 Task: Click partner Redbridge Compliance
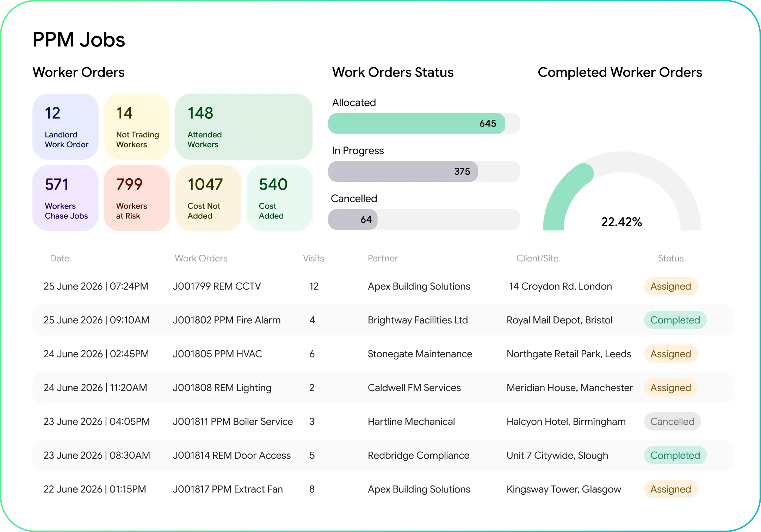419,455
